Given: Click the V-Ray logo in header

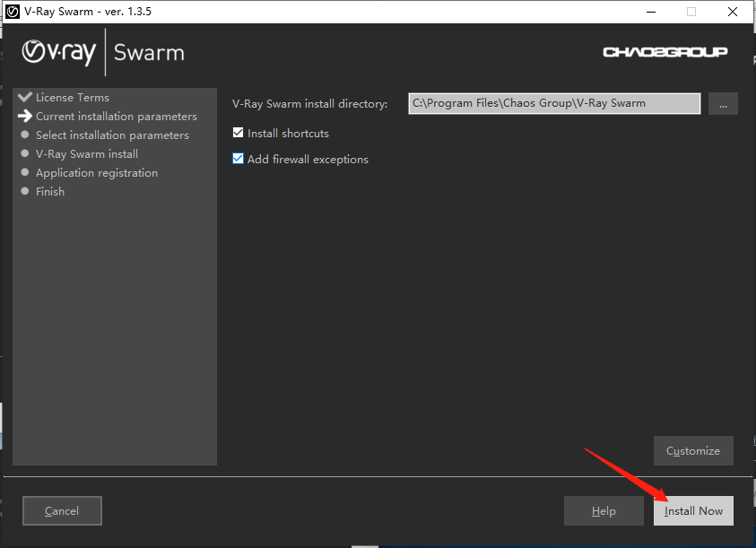Looking at the screenshot, I should (x=59, y=52).
